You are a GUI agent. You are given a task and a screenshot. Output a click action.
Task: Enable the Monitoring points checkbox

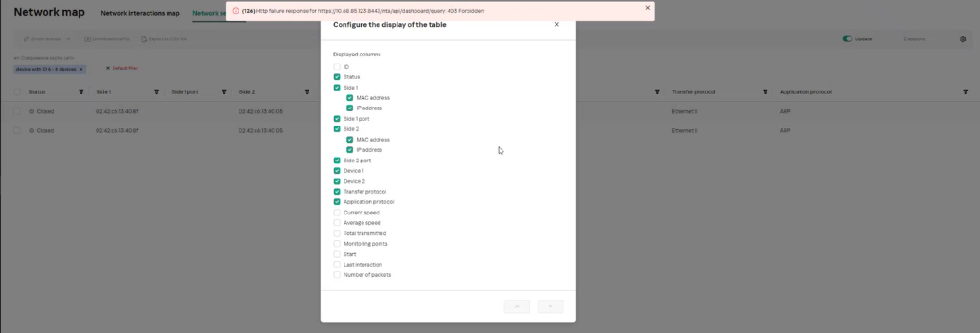[337, 244]
